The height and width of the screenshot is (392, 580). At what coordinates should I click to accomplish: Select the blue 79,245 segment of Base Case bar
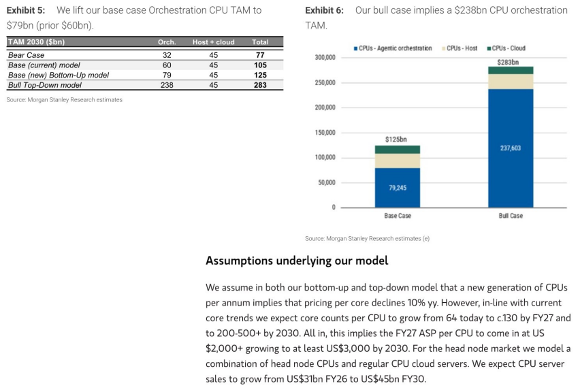398,188
